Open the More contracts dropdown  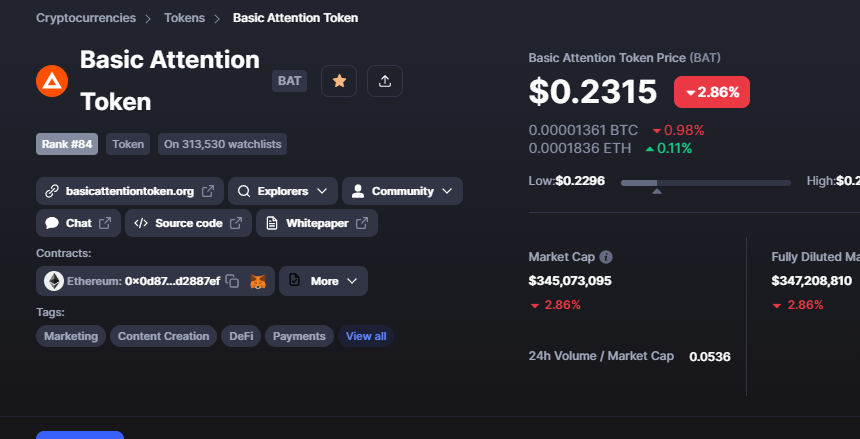324,281
